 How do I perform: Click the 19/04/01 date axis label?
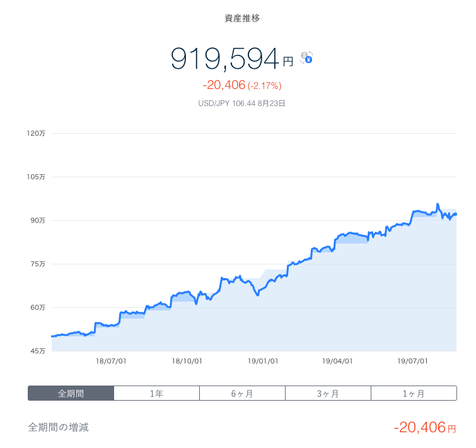tap(337, 362)
